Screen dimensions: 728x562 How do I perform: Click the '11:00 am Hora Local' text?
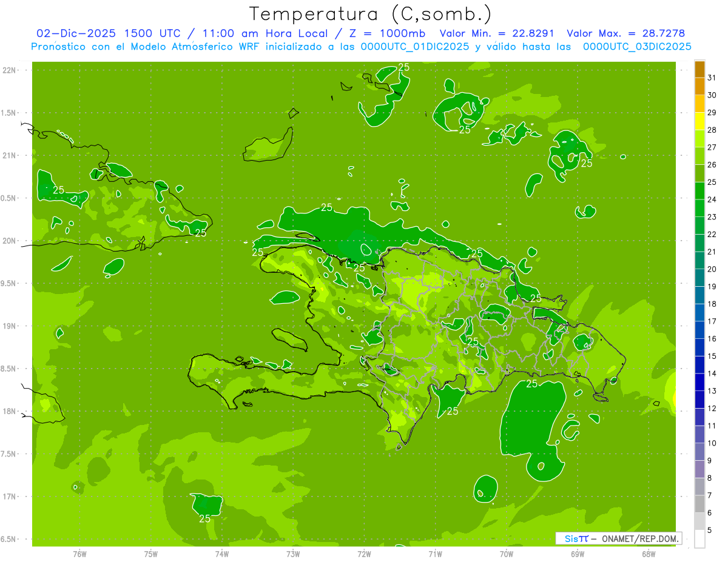[x=263, y=33]
